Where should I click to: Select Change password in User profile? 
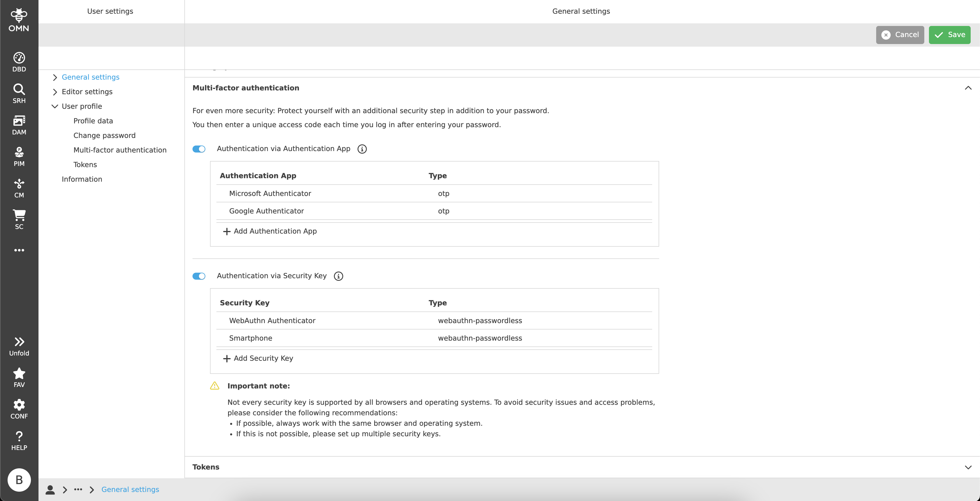tap(104, 135)
